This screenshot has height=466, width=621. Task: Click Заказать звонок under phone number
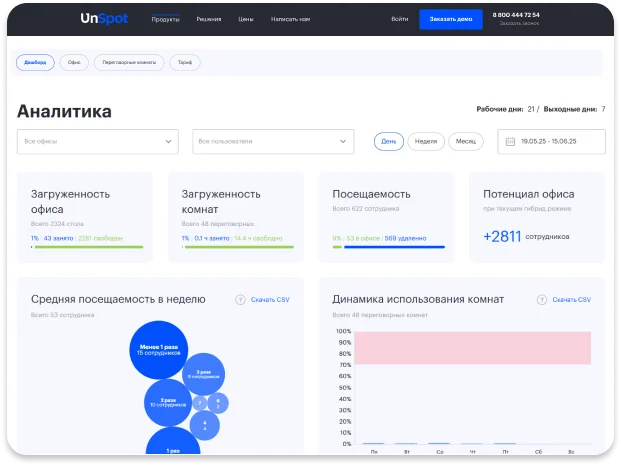tap(519, 23)
